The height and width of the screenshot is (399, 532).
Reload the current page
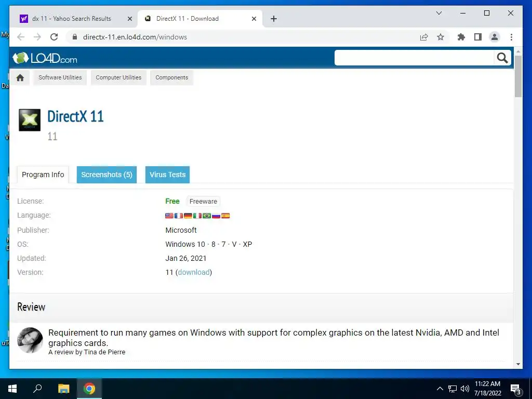point(54,37)
